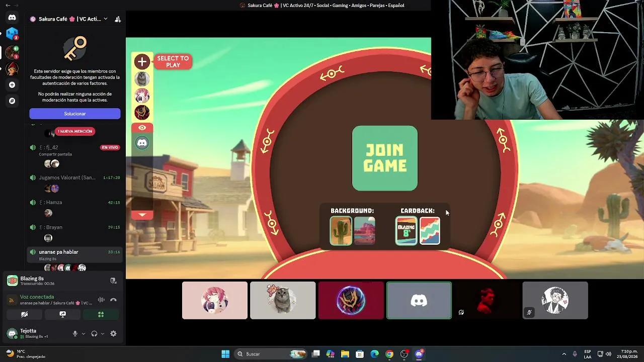Click the Discord taskbar icon
Image resolution: width=644 pixels, height=362 pixels.
click(419, 354)
